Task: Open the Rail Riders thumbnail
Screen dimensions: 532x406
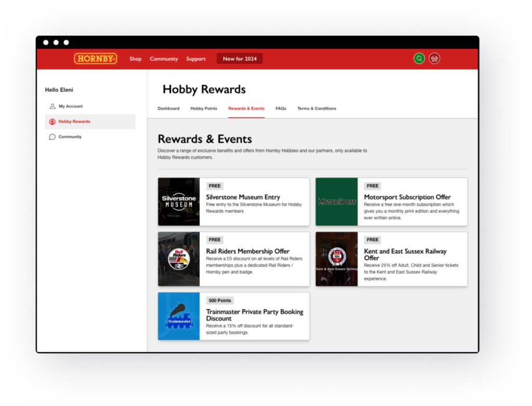Action: click(179, 259)
